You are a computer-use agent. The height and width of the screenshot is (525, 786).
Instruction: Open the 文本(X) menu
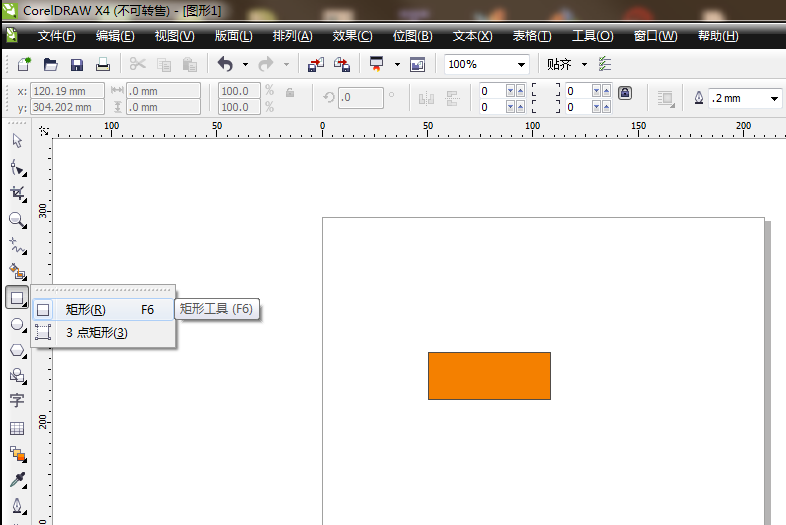coord(472,36)
